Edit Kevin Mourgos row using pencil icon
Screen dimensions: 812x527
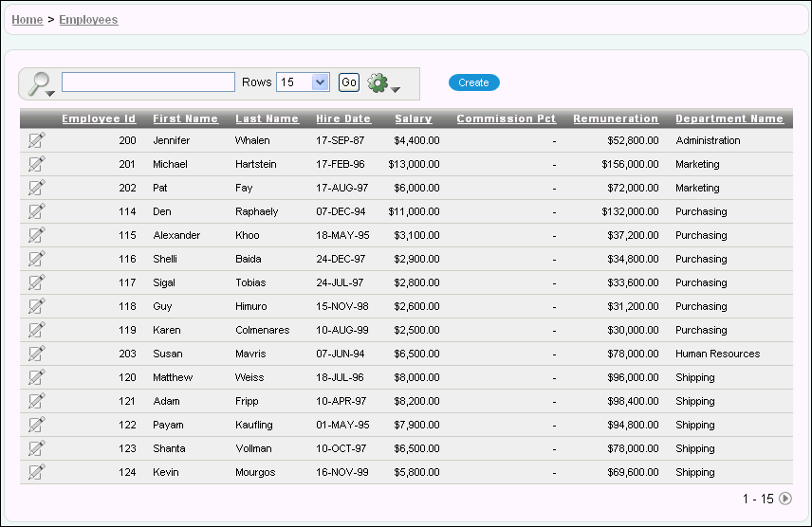(36, 472)
